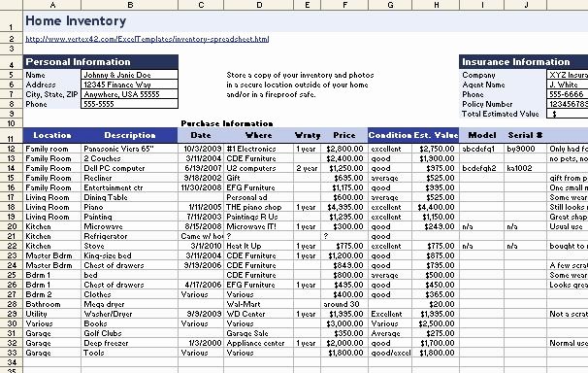Click the '$4,995.00' price cell
The image size is (588, 373).
click(x=344, y=207)
